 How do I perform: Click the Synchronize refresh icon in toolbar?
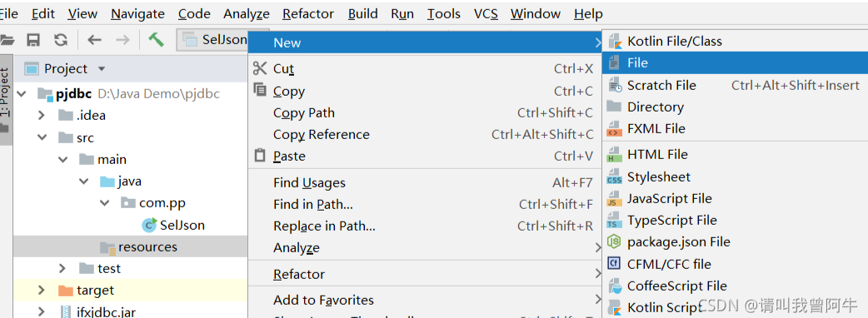click(x=60, y=40)
